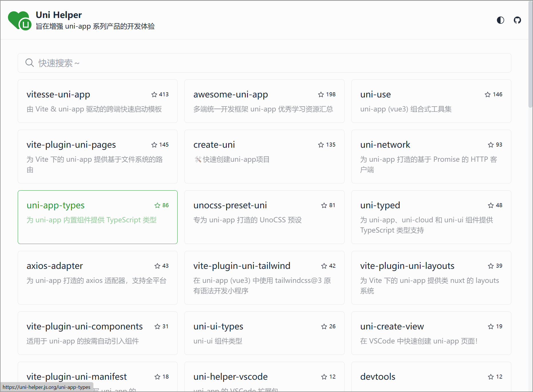533x392 pixels.
Task: Click description '在 VSCode 中快速创建 uni-app 页面!'
Action: (419, 341)
